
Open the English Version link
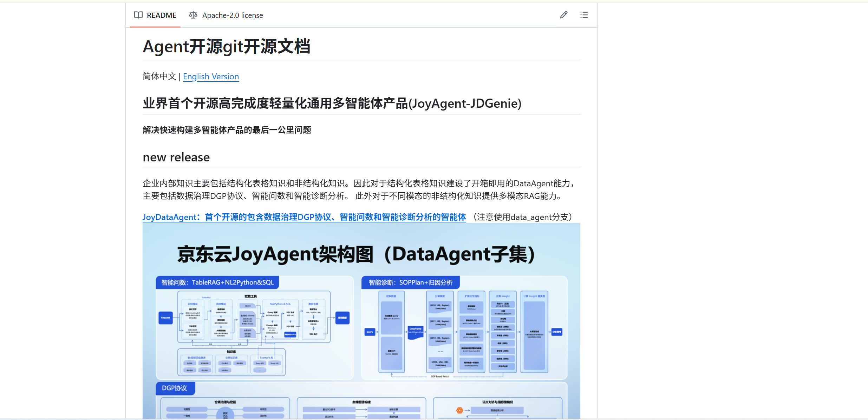tap(211, 76)
